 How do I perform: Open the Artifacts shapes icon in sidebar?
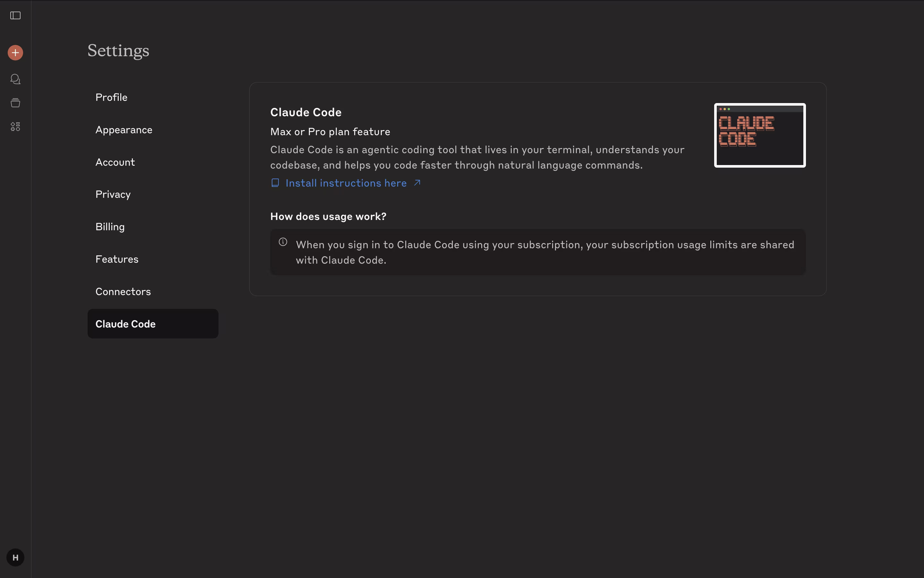click(x=15, y=127)
